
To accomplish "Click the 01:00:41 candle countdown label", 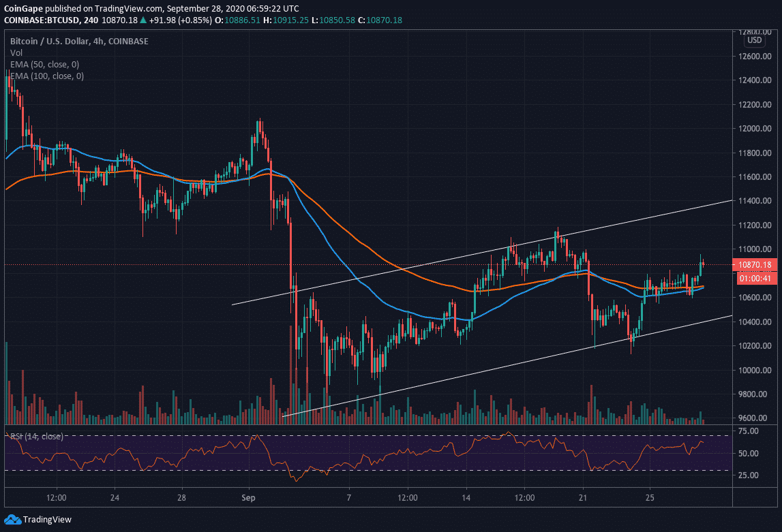I will [x=756, y=277].
